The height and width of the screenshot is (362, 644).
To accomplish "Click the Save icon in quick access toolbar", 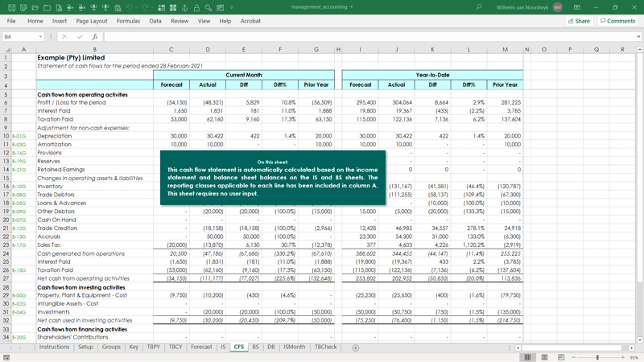I will click(11, 8).
